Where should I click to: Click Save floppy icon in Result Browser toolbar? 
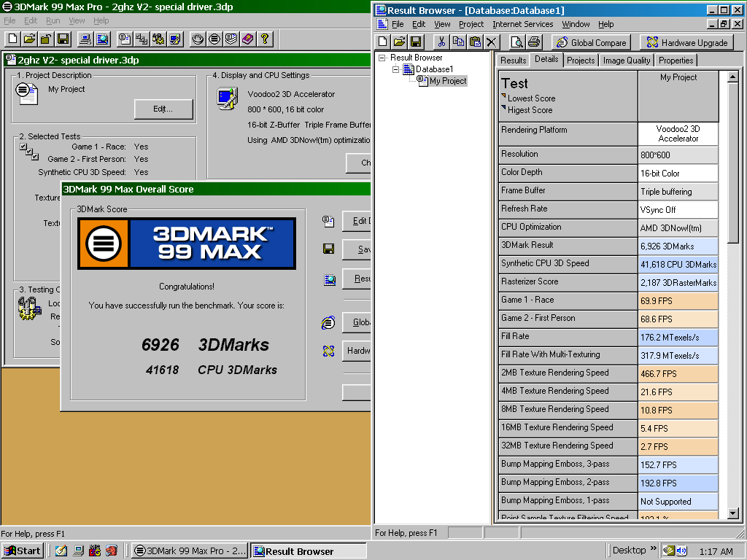pos(415,42)
